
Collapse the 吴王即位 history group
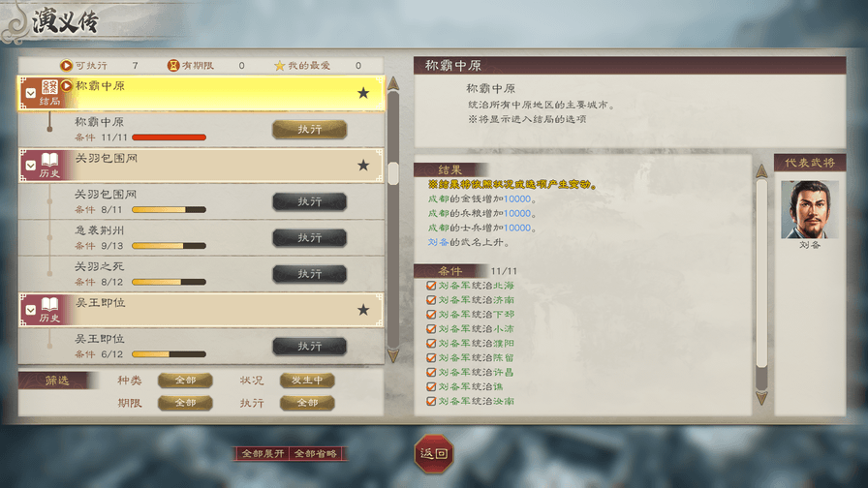[31, 310]
